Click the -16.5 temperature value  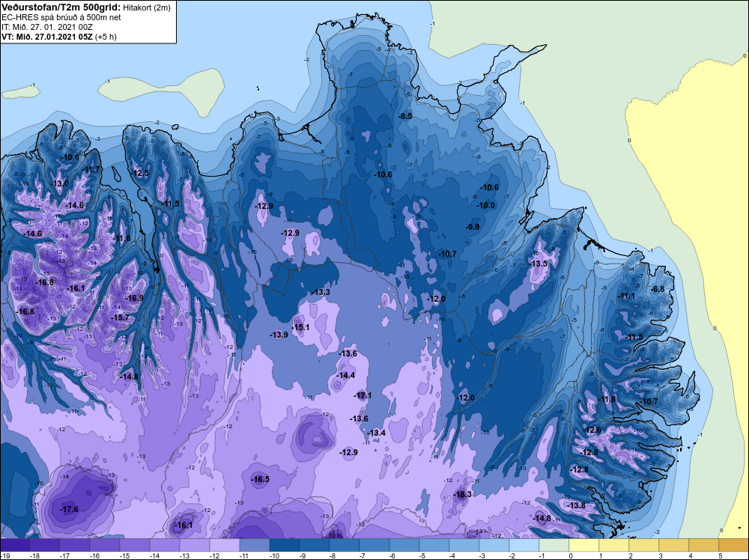tap(261, 479)
